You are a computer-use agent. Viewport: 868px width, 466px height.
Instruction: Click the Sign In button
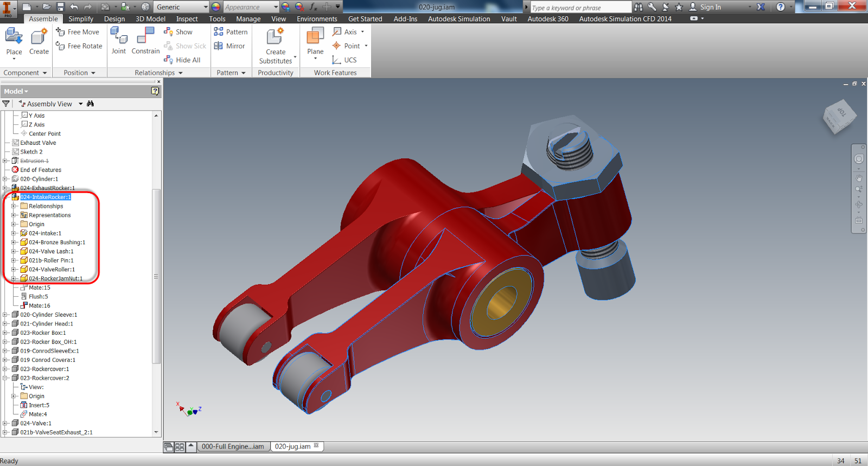click(x=705, y=7)
